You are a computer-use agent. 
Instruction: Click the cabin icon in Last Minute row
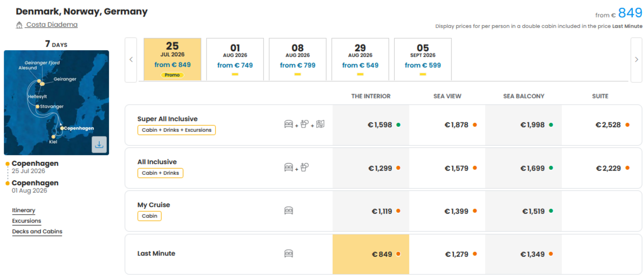click(288, 254)
